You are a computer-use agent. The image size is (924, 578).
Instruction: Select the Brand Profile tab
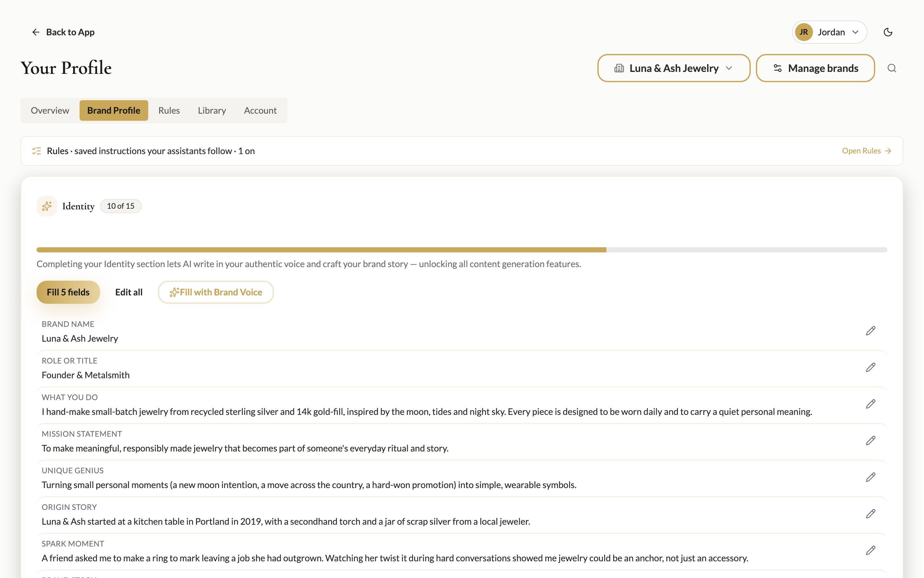(114, 110)
